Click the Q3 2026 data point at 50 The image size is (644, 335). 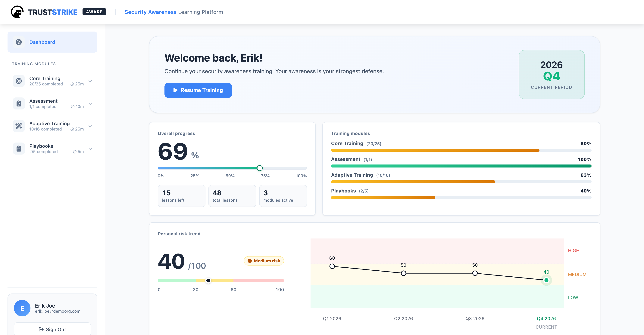coord(475,273)
